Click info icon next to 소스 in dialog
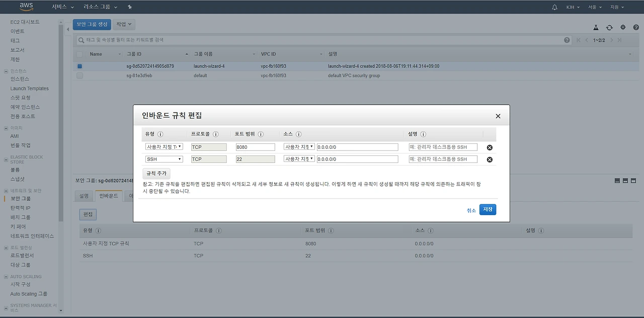This screenshot has width=644, height=318. point(298,134)
